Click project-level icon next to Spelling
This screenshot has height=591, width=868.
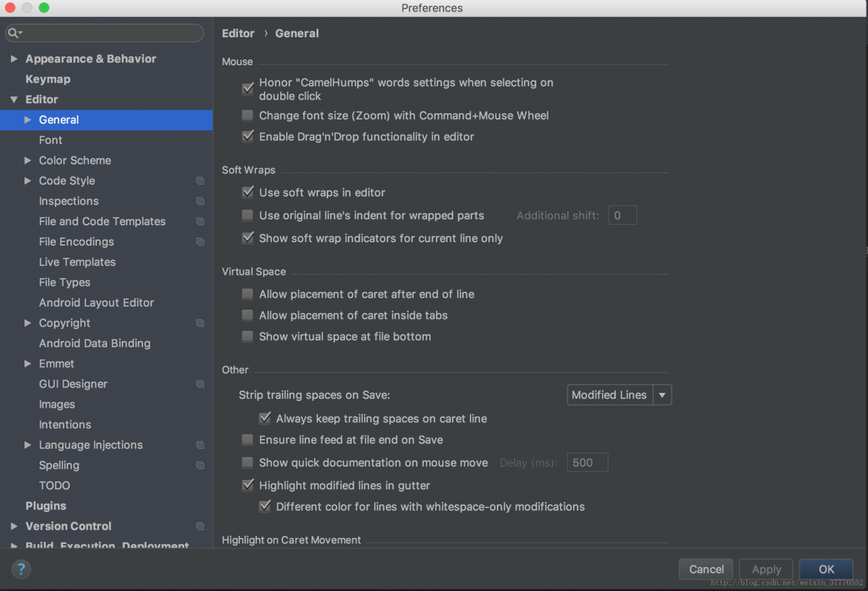click(200, 465)
